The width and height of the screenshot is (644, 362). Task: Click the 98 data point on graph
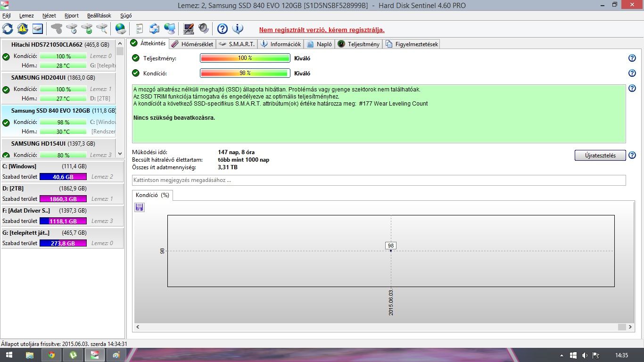391,250
